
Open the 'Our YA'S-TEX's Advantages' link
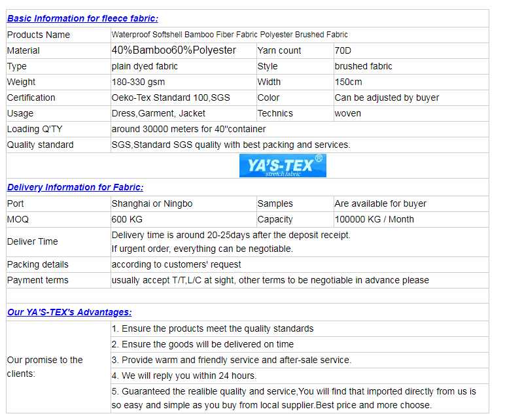69,312
